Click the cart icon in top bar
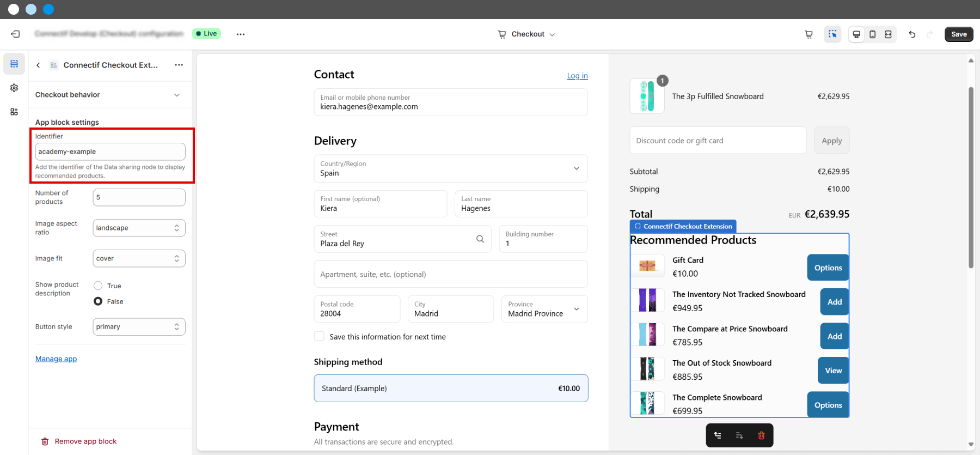This screenshot has height=455, width=980. coord(808,34)
